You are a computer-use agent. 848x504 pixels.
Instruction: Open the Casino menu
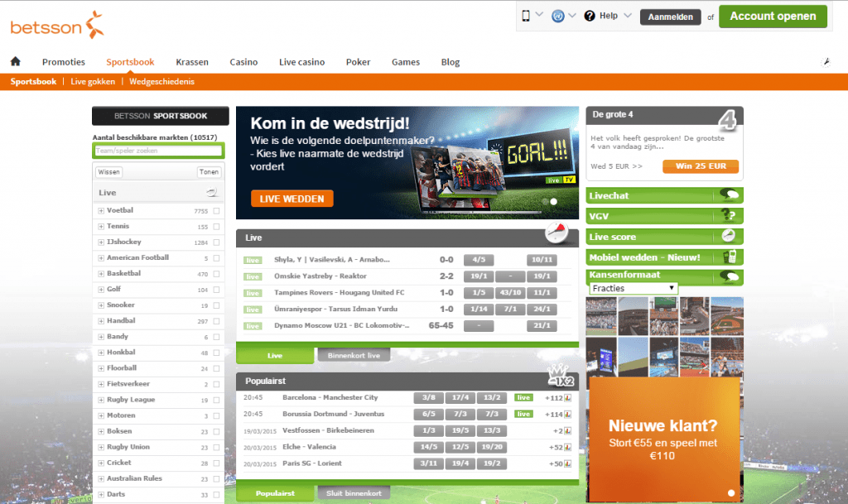click(x=243, y=62)
